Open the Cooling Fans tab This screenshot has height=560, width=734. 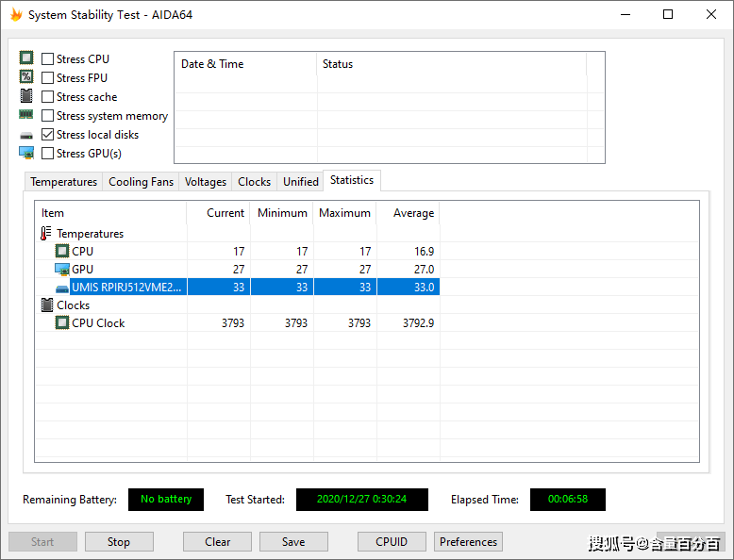[x=141, y=182]
